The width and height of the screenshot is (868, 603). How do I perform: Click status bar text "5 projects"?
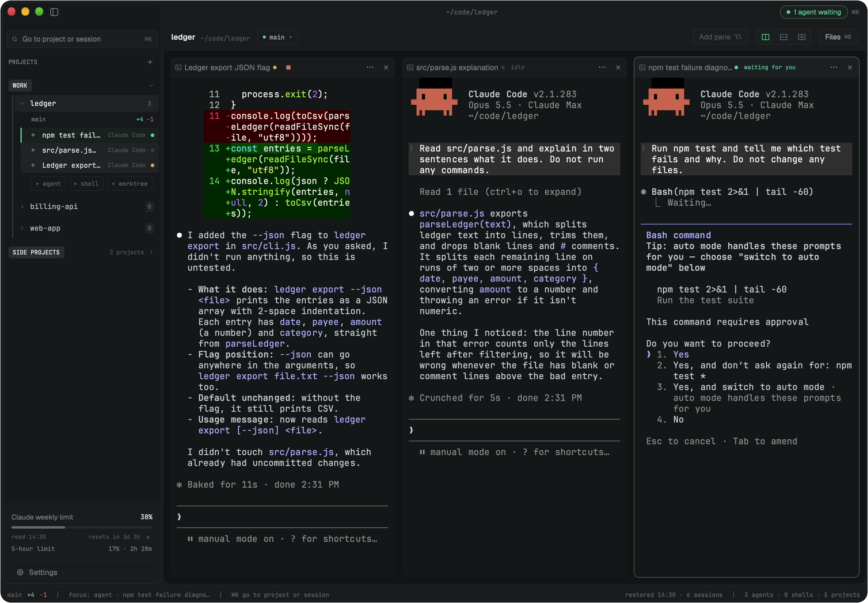coord(842,595)
